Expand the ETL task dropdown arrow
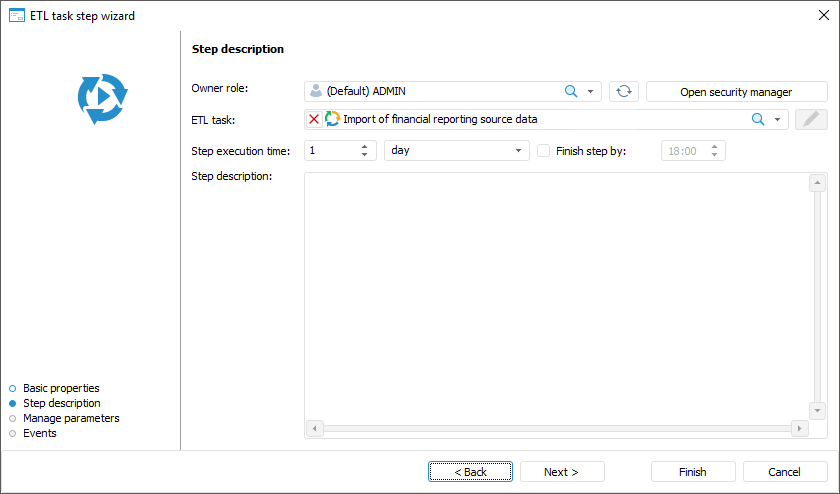 777,119
